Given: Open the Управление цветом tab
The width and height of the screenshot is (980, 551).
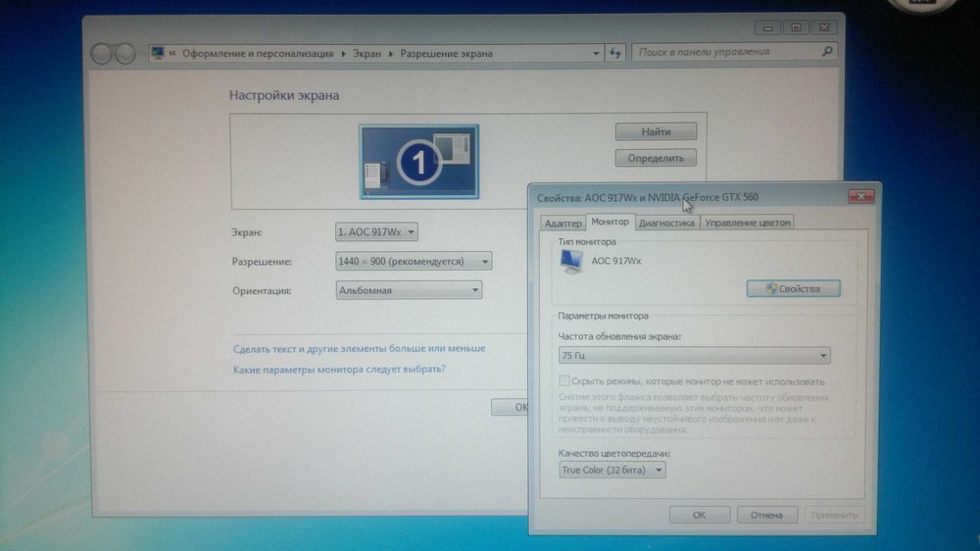Looking at the screenshot, I should pyautogui.click(x=747, y=223).
